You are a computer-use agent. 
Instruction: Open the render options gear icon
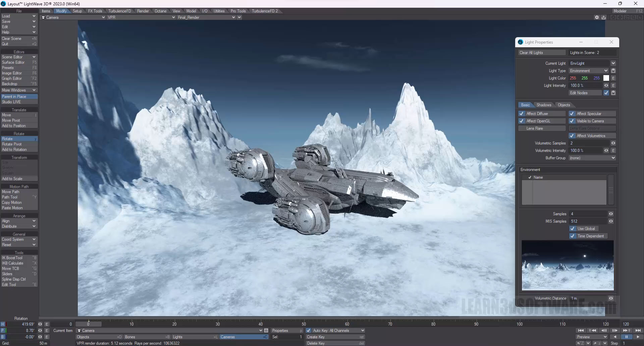point(597,17)
